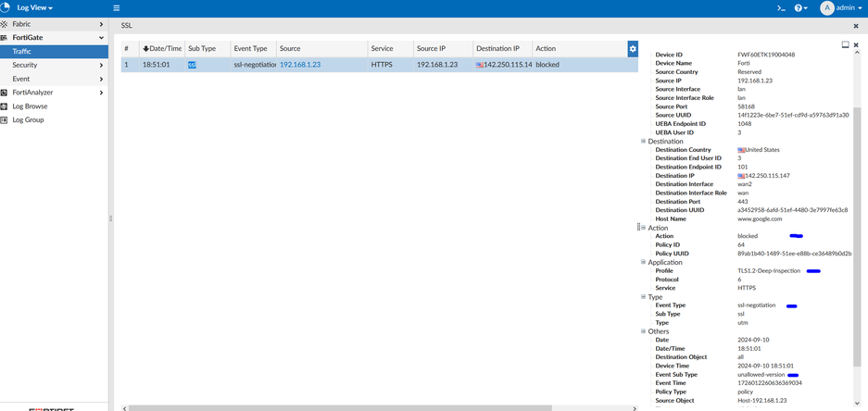Viewport: 868px width, 411px height.
Task: Select the blocked action cell in the log row
Action: (x=580, y=65)
